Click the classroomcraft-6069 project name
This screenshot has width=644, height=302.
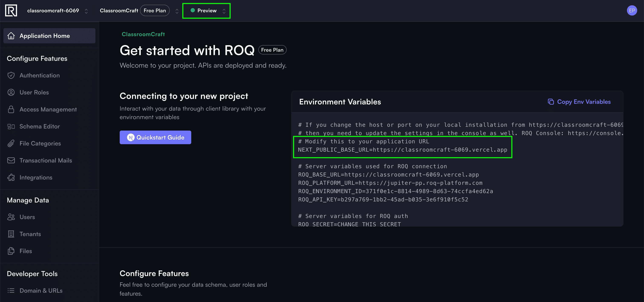tap(53, 10)
